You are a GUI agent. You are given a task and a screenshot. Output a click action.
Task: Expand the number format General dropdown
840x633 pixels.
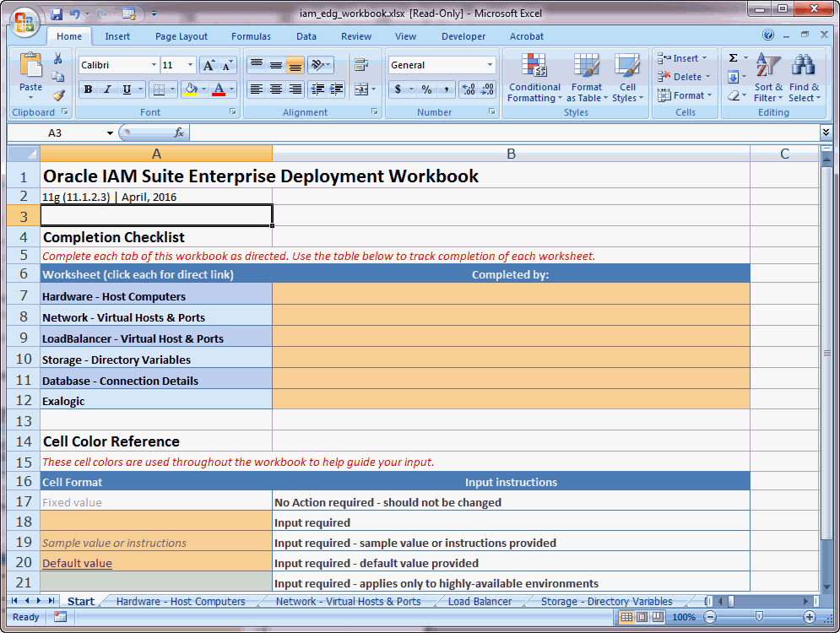click(490, 65)
